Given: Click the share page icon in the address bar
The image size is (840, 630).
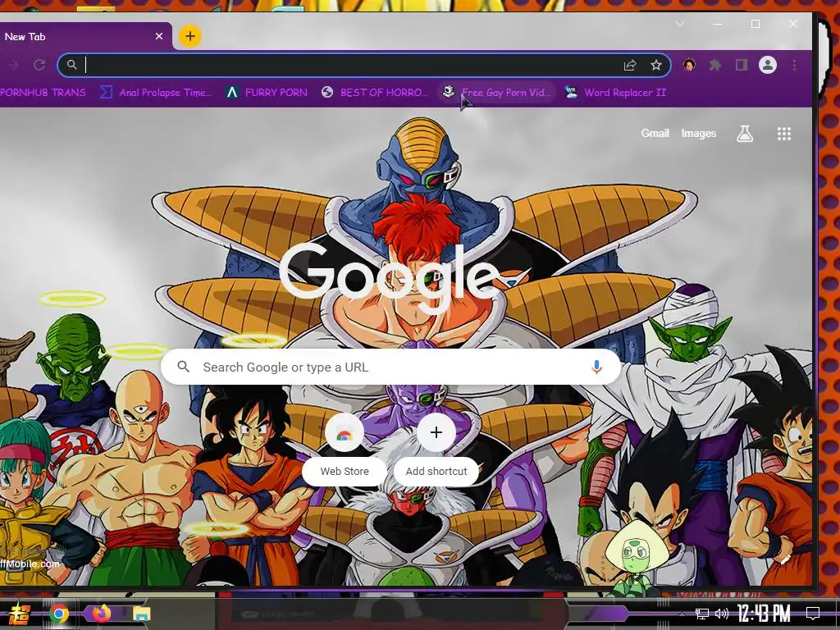Looking at the screenshot, I should (x=630, y=66).
